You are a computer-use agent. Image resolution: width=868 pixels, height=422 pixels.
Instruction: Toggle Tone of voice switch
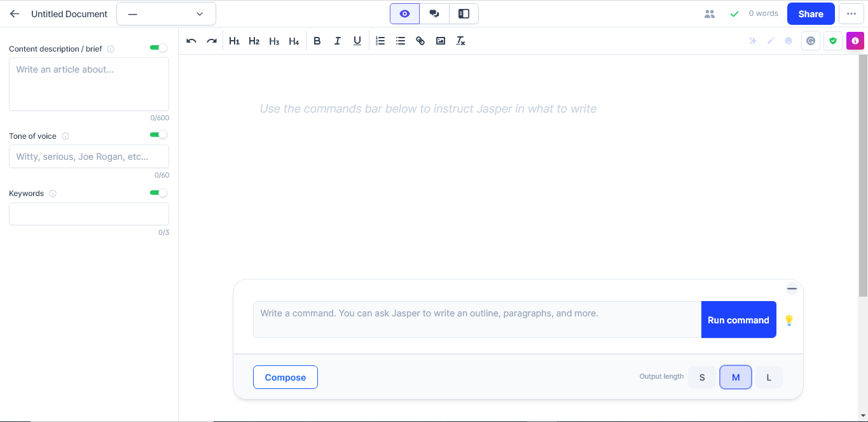[x=158, y=134]
